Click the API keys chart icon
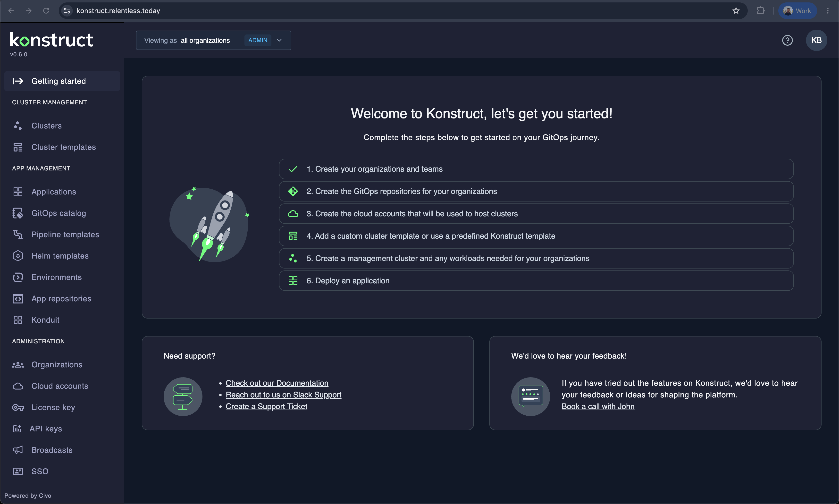 [17, 428]
